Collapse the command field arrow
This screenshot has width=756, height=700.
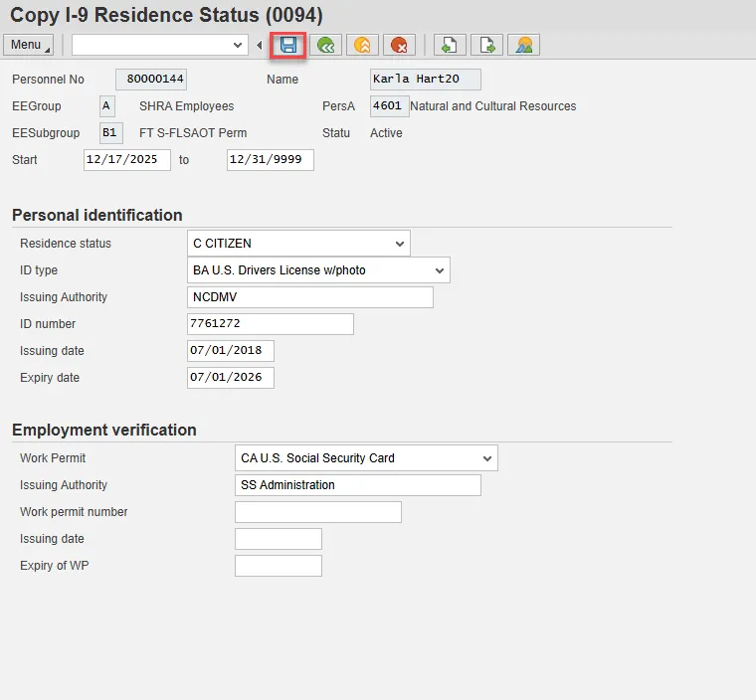(260, 45)
